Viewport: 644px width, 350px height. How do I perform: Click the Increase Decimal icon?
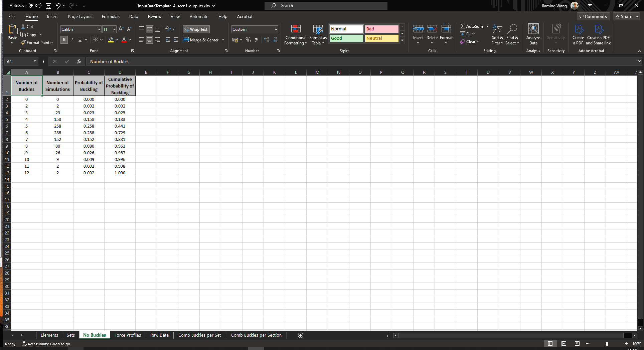(x=266, y=40)
